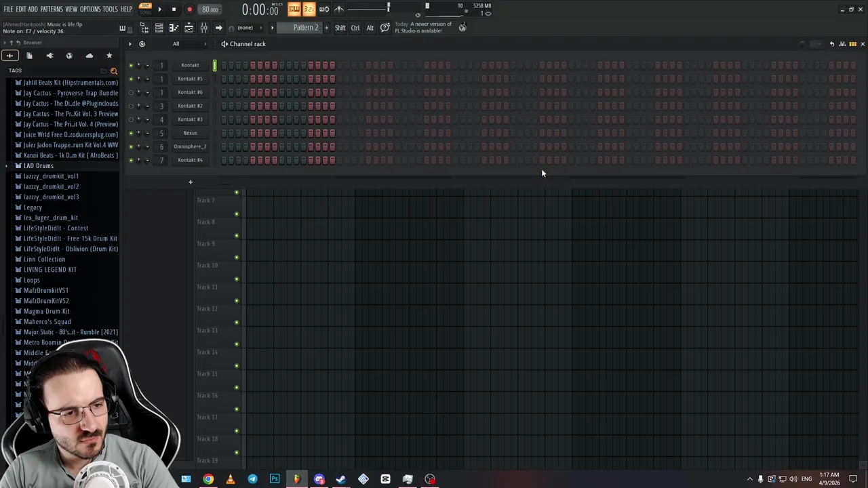Image resolution: width=868 pixels, height=488 pixels.
Task: Add a new channel with plus button
Action: tap(191, 182)
